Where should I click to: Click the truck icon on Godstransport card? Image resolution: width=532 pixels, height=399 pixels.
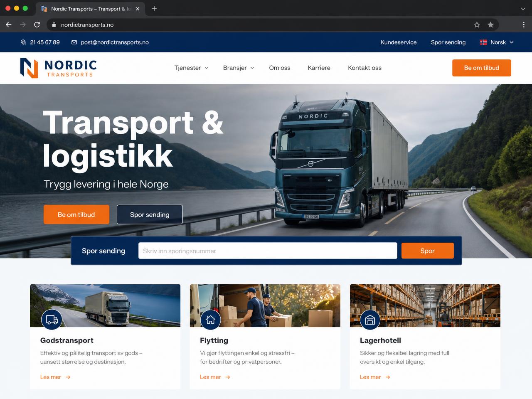point(52,320)
